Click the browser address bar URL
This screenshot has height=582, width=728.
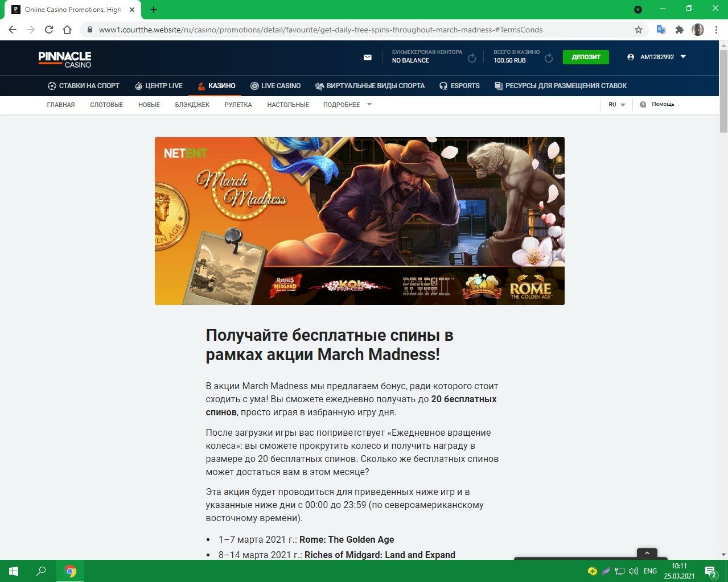(320, 30)
